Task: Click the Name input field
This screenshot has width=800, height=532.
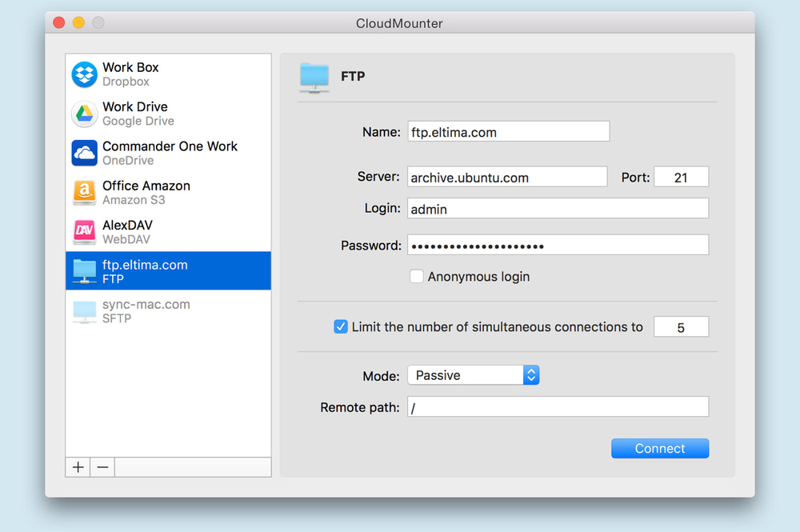Action: 508,131
